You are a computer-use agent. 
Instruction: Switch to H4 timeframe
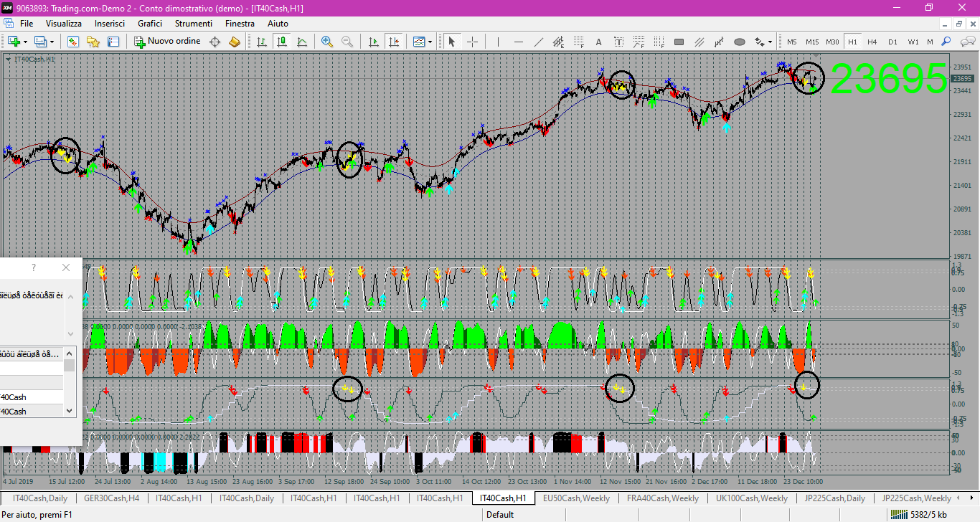(x=872, y=42)
